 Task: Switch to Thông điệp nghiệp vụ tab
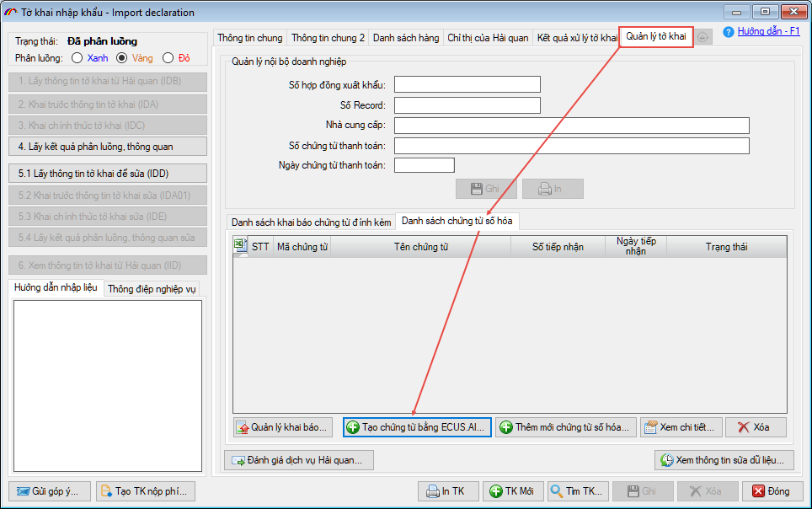tap(152, 289)
